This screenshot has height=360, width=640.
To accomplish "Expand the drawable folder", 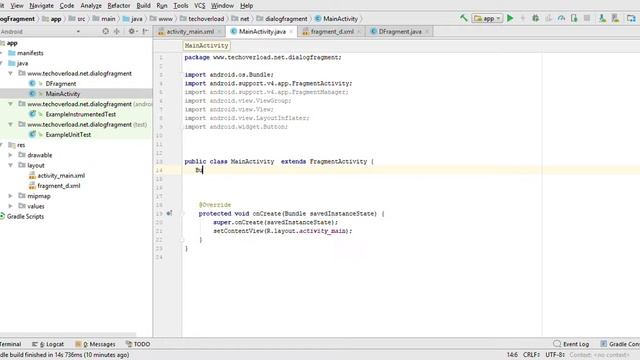I will (11, 155).
